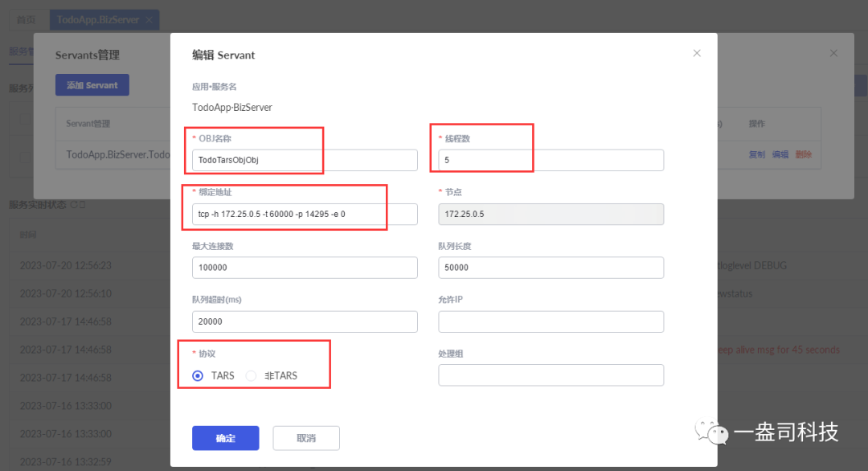Click the red 删除 delete link
This screenshot has width=868, height=471.
pos(804,154)
